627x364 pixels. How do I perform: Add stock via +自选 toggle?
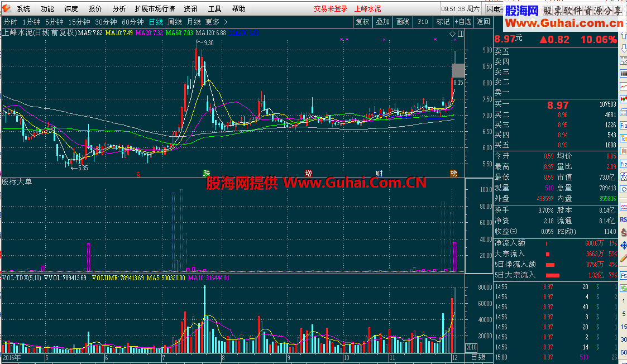point(463,22)
